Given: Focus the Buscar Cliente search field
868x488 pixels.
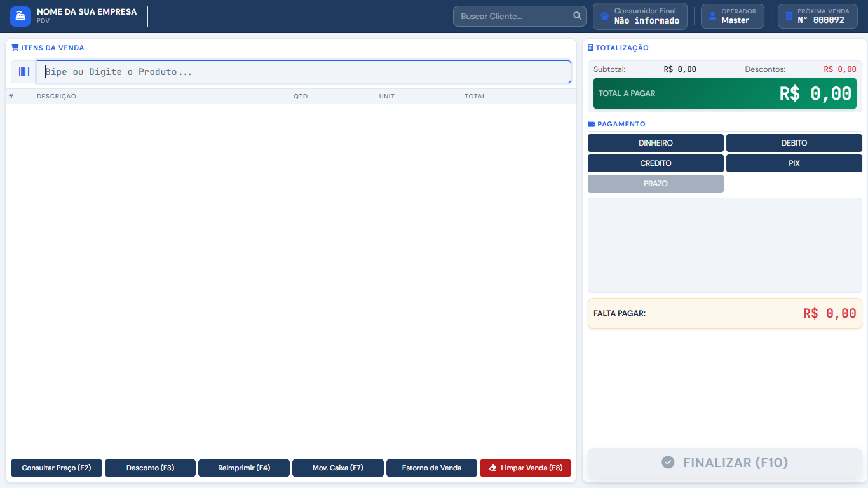Looking at the screenshot, I should [520, 16].
